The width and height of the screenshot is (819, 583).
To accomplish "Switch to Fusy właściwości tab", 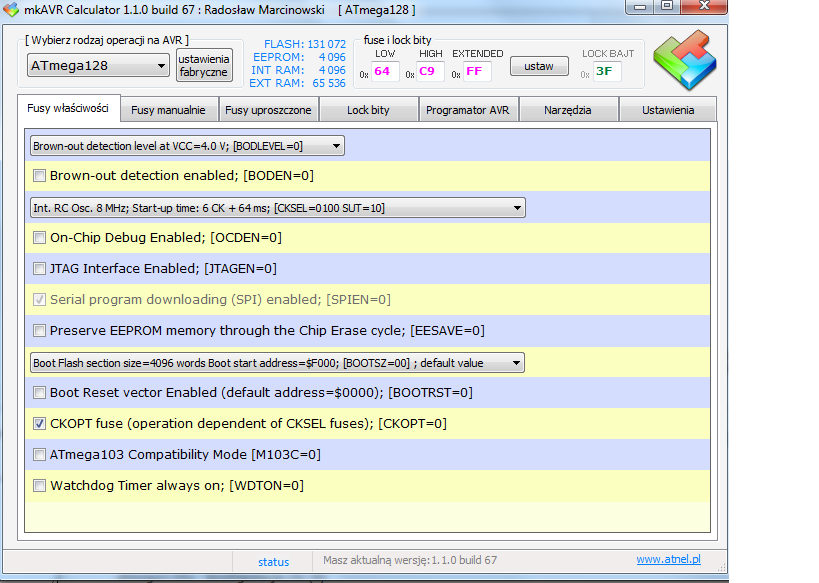I will (x=68, y=108).
